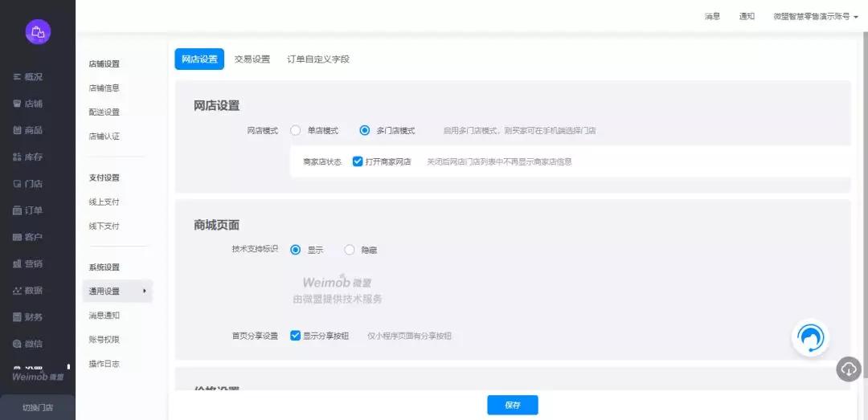The image size is (868, 420).
Task: Open 线上支付 menu item
Action: (x=104, y=202)
